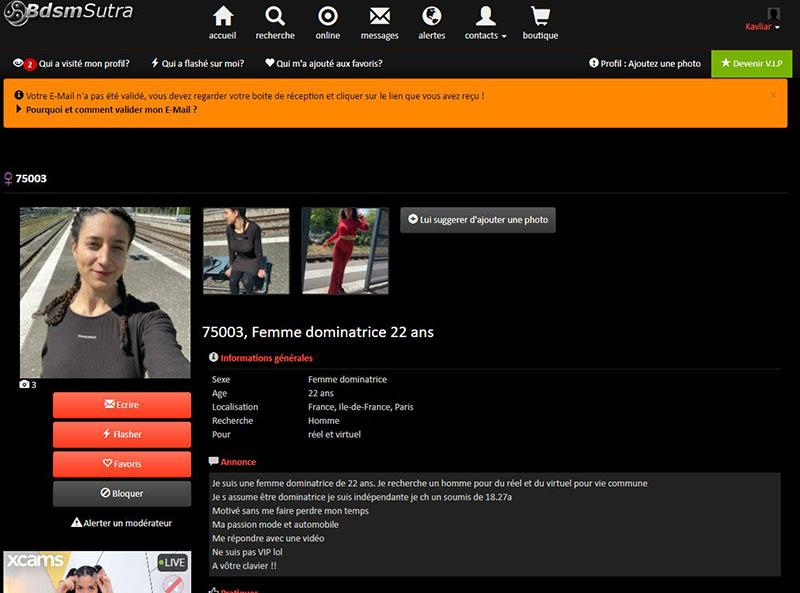800x593 pixels.
Task: Click 'Lui suggerer d'ajouter une photo' button
Action: click(x=478, y=220)
